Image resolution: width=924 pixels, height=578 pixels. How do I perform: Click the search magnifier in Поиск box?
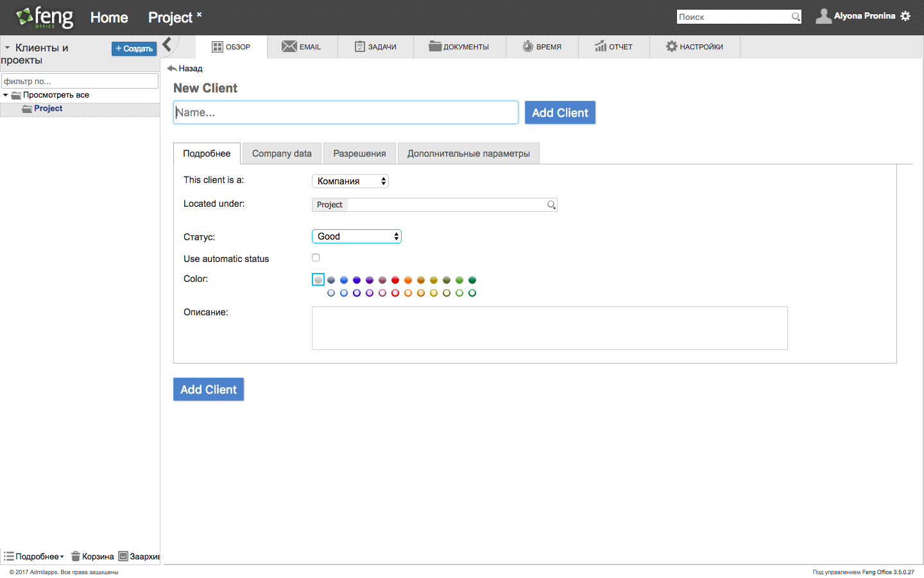click(796, 17)
